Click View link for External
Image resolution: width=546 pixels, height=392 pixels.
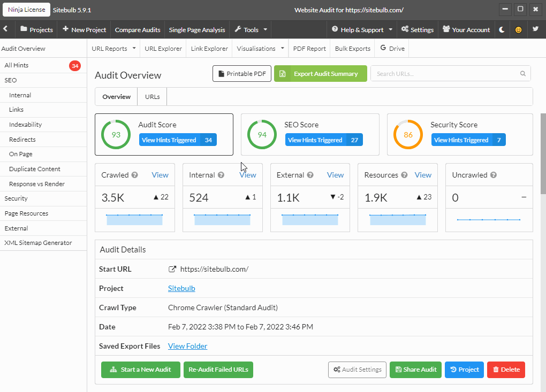tap(335, 175)
